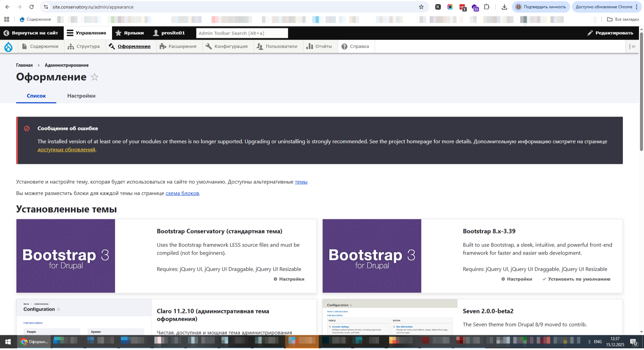
Task: Click the Drupal drop logo icon
Action: pyautogui.click(x=8, y=47)
